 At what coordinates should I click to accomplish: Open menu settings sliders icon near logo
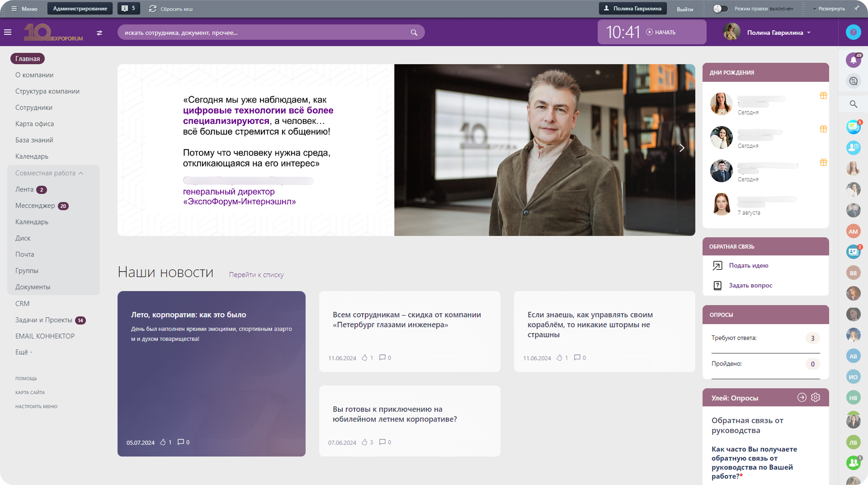click(99, 33)
